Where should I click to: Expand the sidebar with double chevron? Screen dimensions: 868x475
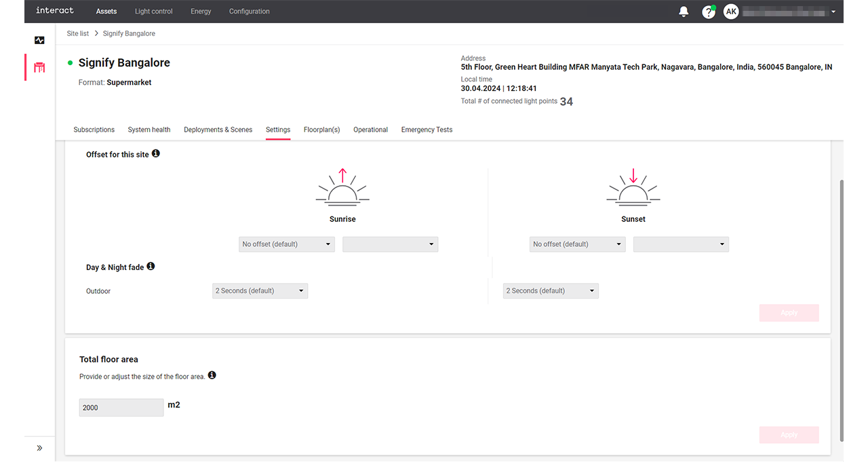tap(39, 448)
